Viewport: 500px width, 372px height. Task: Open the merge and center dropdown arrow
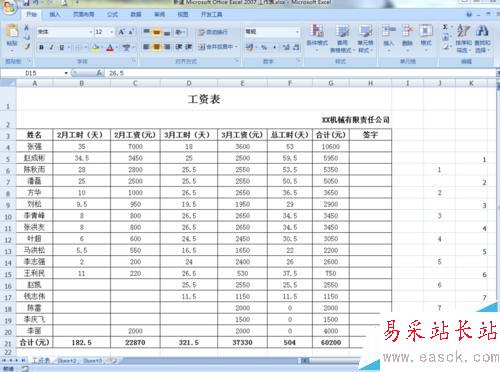click(236, 47)
